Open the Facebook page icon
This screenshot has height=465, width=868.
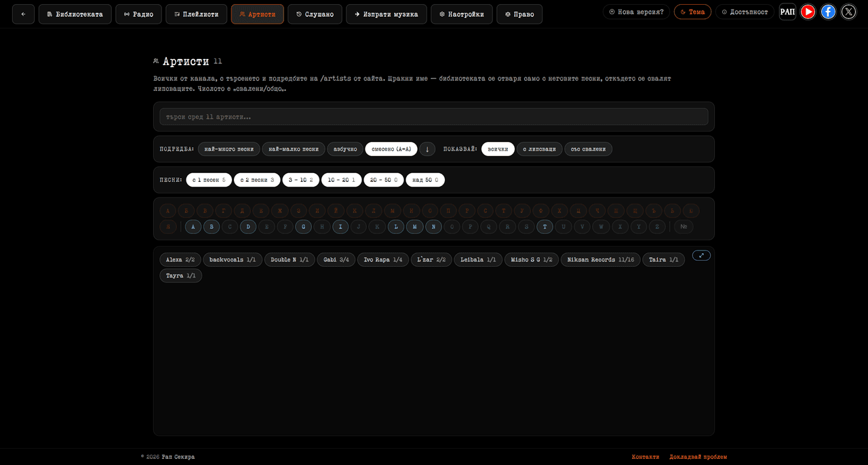coord(828,12)
